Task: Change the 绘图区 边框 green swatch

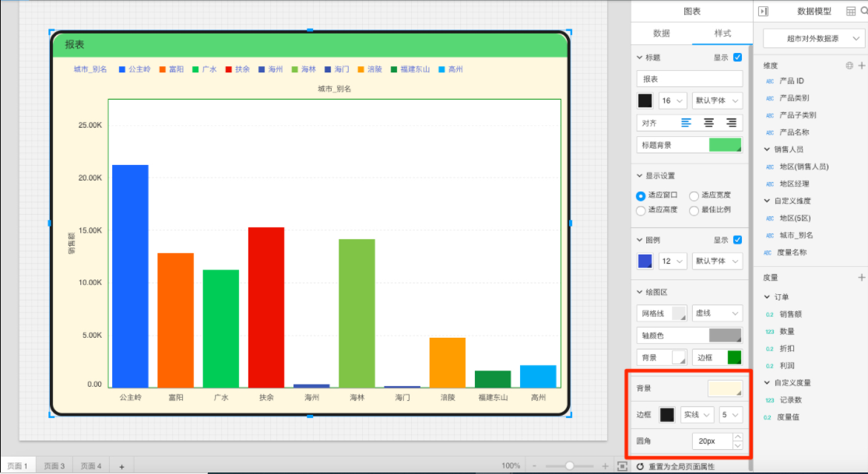Action: [x=734, y=358]
